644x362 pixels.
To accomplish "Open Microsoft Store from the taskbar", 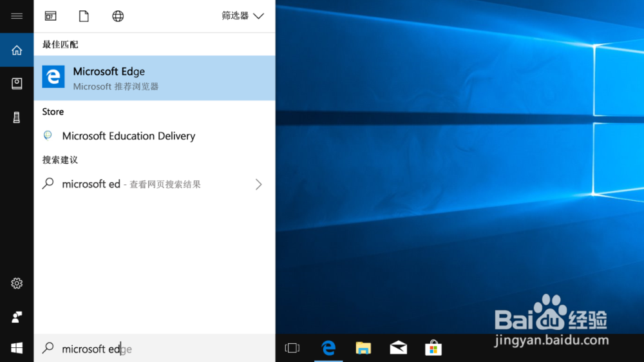I will pyautogui.click(x=433, y=348).
